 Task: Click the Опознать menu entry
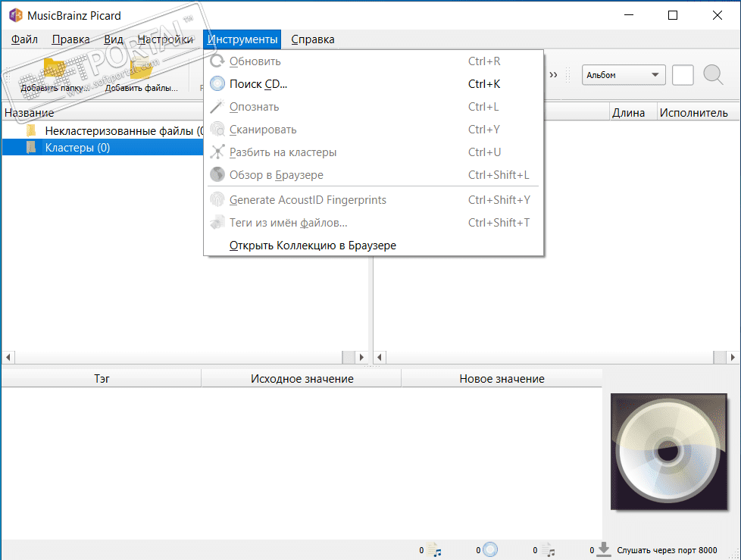click(374, 107)
